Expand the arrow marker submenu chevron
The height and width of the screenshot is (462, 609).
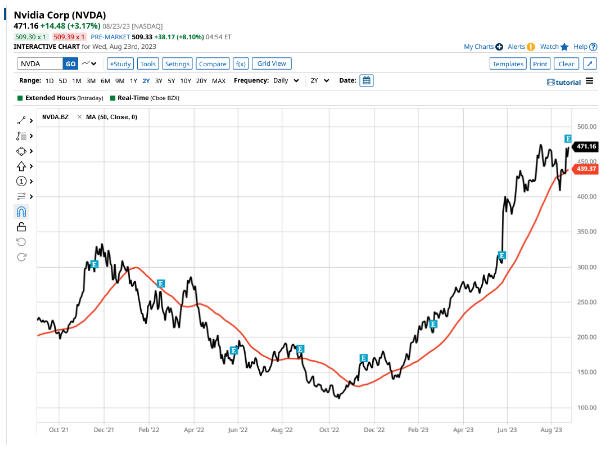tap(31, 166)
